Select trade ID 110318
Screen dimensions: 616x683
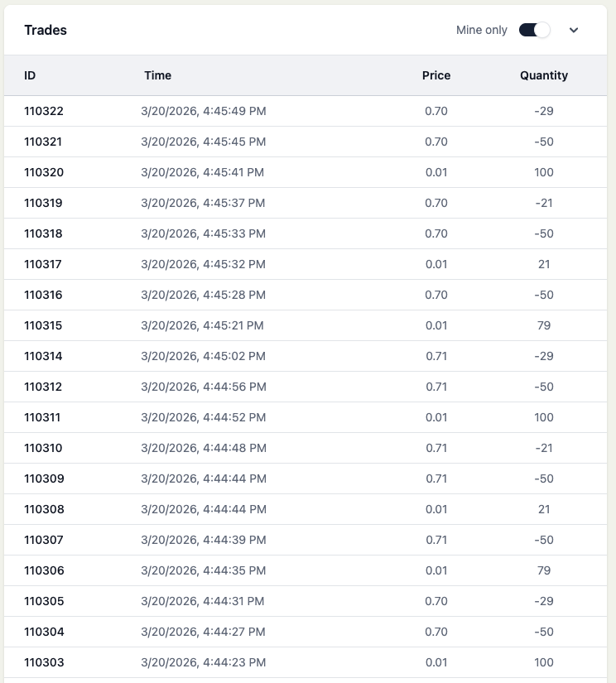pyautogui.click(x=43, y=233)
